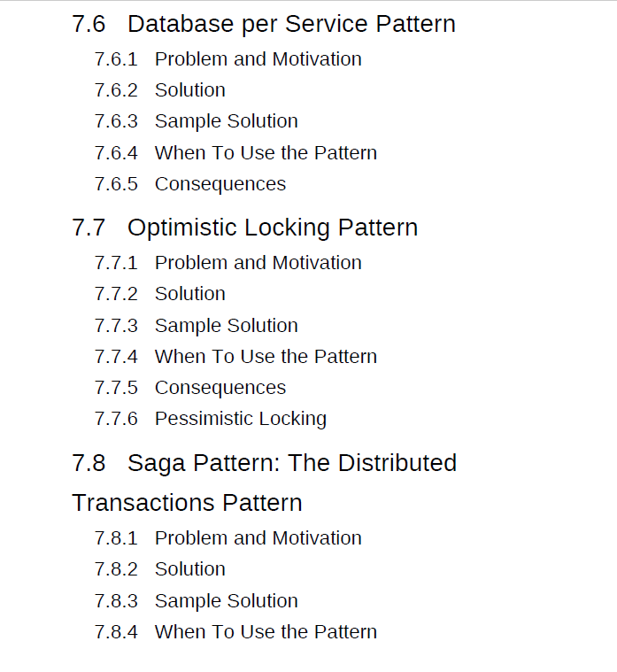Go to 7.8.1 Problem and Motivation
The width and height of the screenshot is (617, 672).
tap(258, 538)
